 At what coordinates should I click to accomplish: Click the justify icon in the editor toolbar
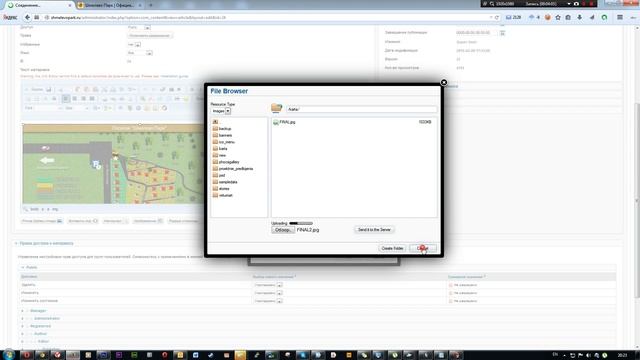(x=92, y=99)
